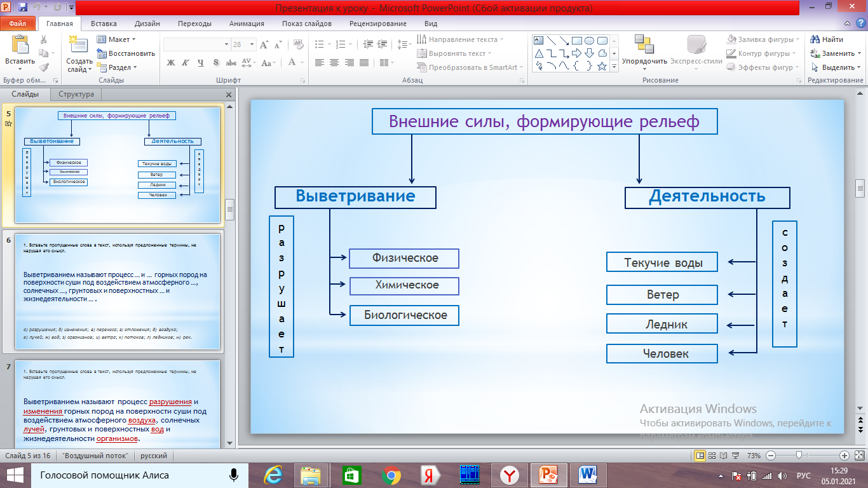Open the Вставка ribbon tab

click(104, 24)
